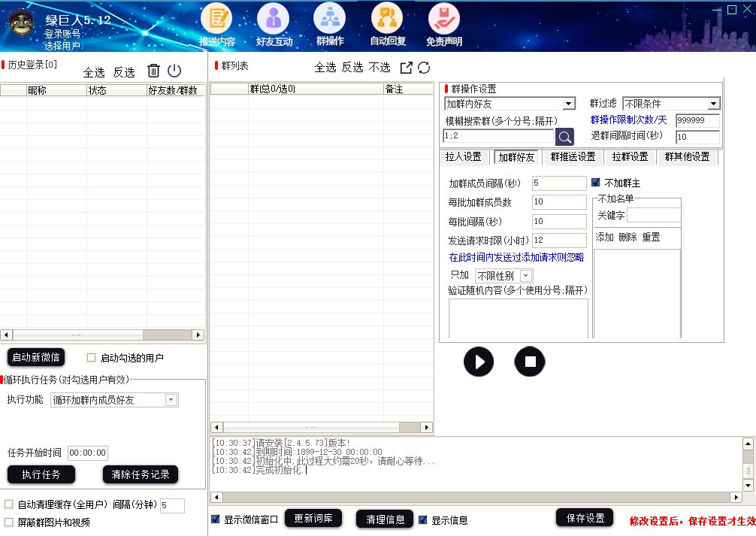Click the trash icon above the login list
The width and height of the screenshot is (756, 536).
(x=154, y=71)
